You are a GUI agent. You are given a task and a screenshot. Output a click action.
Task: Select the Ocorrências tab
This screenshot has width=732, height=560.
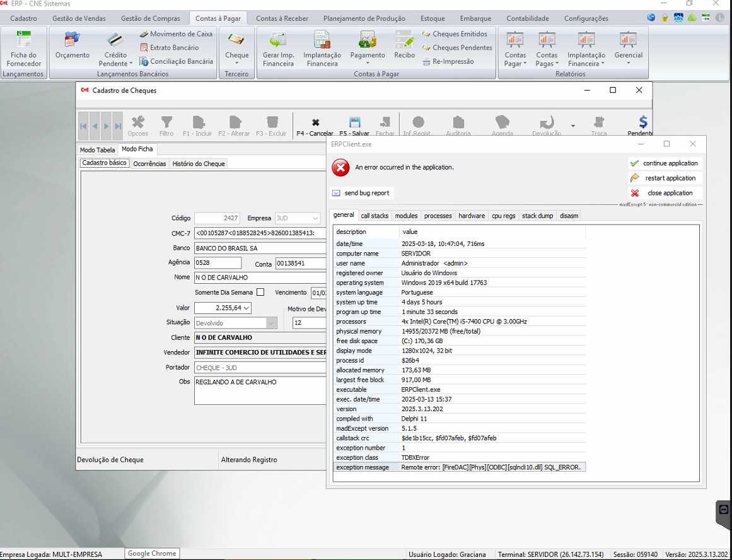tap(149, 164)
